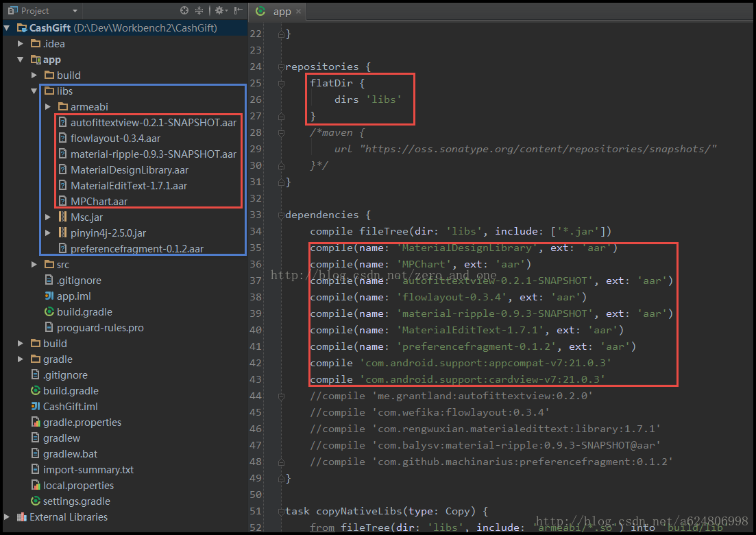The image size is (756, 535).
Task: Expand the Msc.jar archive
Action: click(x=48, y=217)
